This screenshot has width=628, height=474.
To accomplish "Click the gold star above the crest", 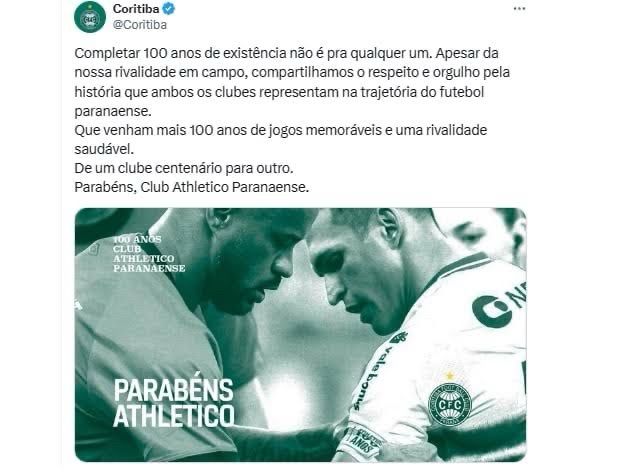I will click(x=450, y=375).
